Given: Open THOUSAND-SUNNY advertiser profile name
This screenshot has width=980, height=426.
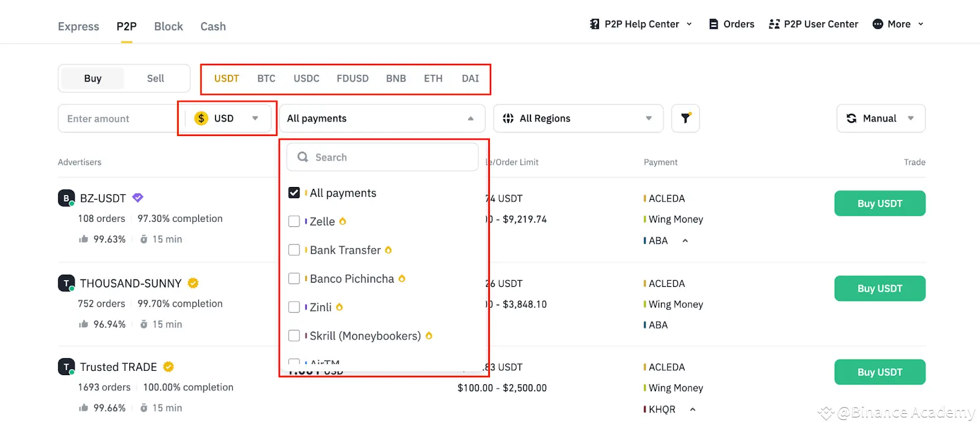Looking at the screenshot, I should click(x=130, y=283).
